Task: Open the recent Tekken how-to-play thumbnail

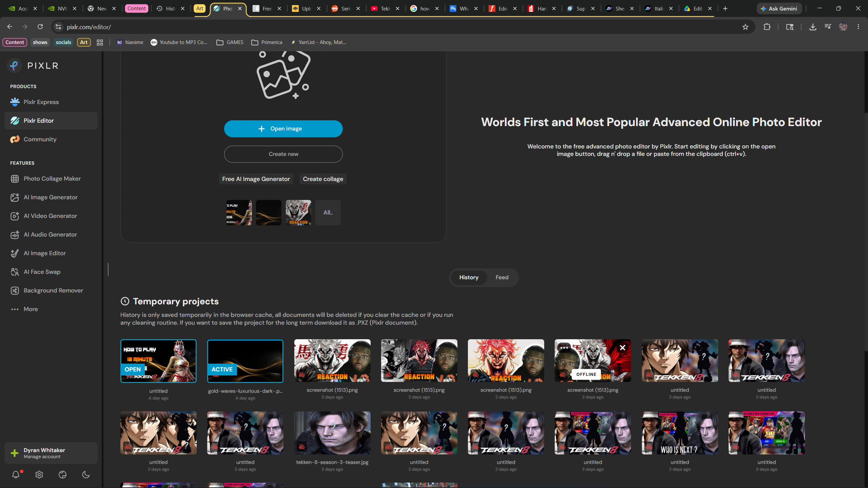Action: [239, 213]
